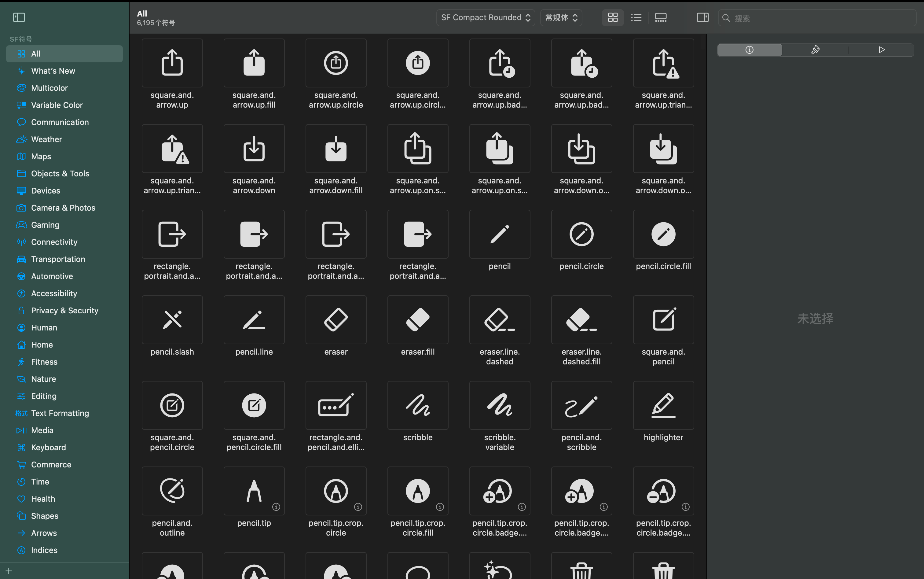Viewport: 924px width, 579px height.
Task: Select the scribble symbol
Action: [418, 405]
